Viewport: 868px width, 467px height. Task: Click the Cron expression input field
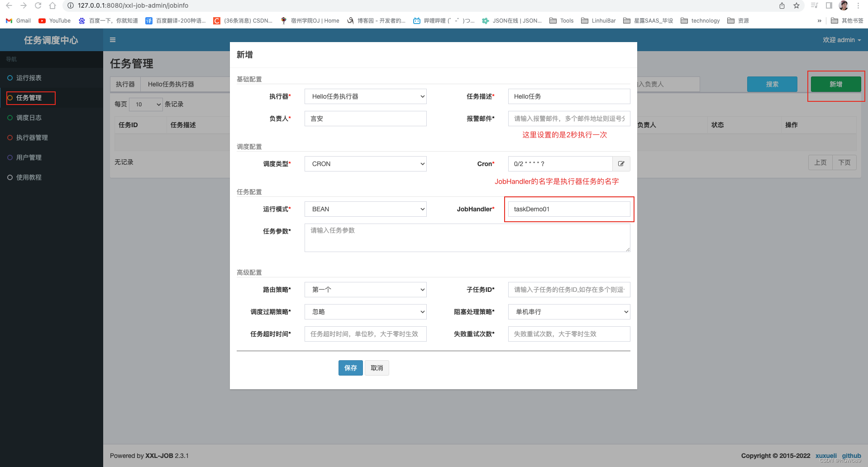tap(560, 164)
